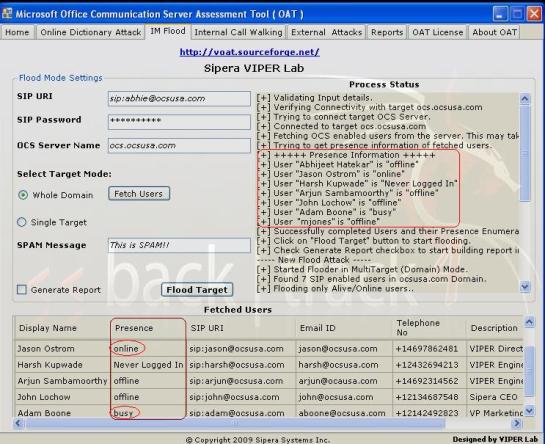Image resolution: width=545 pixels, height=444 pixels.
Task: Open the Home tab
Action: (x=17, y=32)
